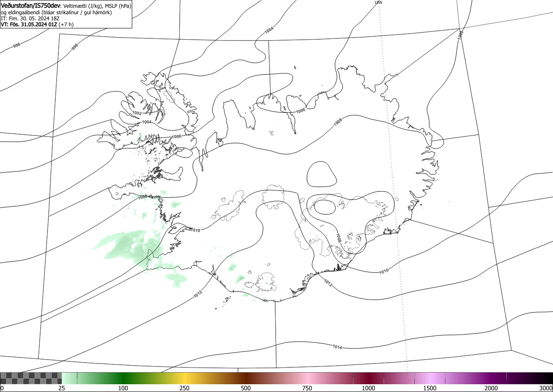The width and height of the screenshot is (553, 392).
Task: Select the 'IT: Fim. 30. 05. 2024 18Z' line
Action: (x=30, y=19)
